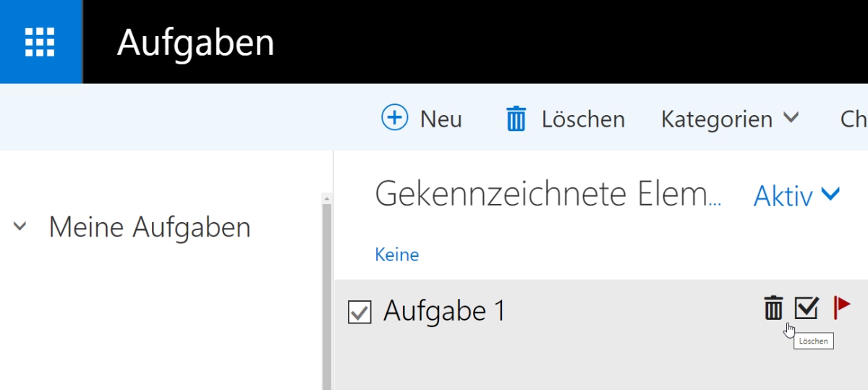Click the truncated Ch… toolbar item
868x390 pixels.
pos(854,119)
